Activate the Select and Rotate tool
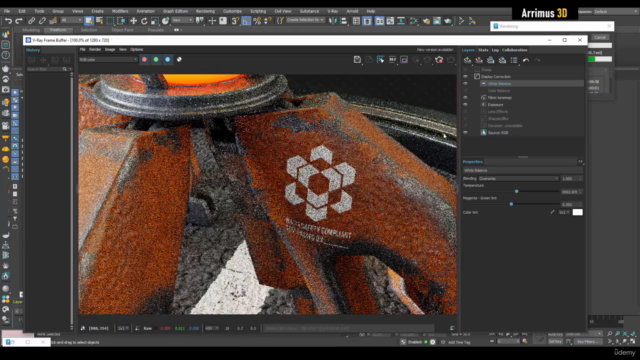The image size is (640, 360). pos(144,20)
